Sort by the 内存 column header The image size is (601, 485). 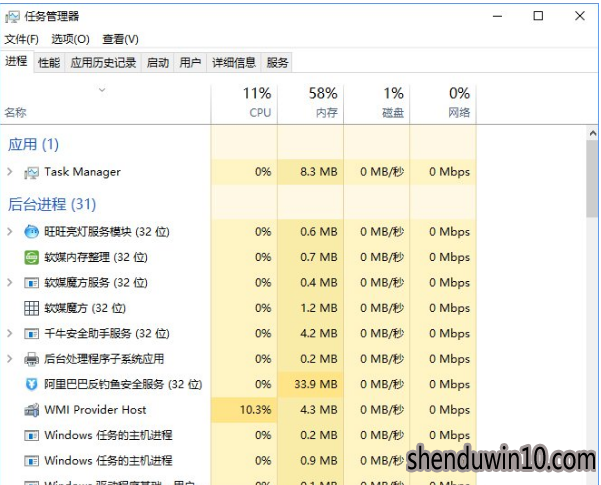click(x=310, y=104)
